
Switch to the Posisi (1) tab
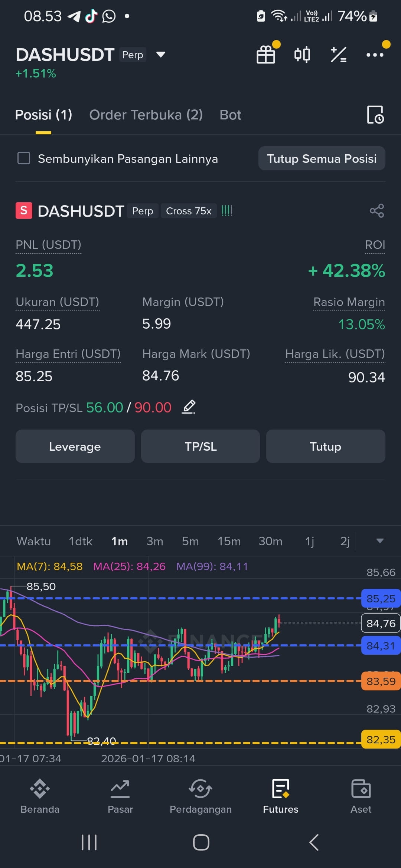(x=43, y=115)
